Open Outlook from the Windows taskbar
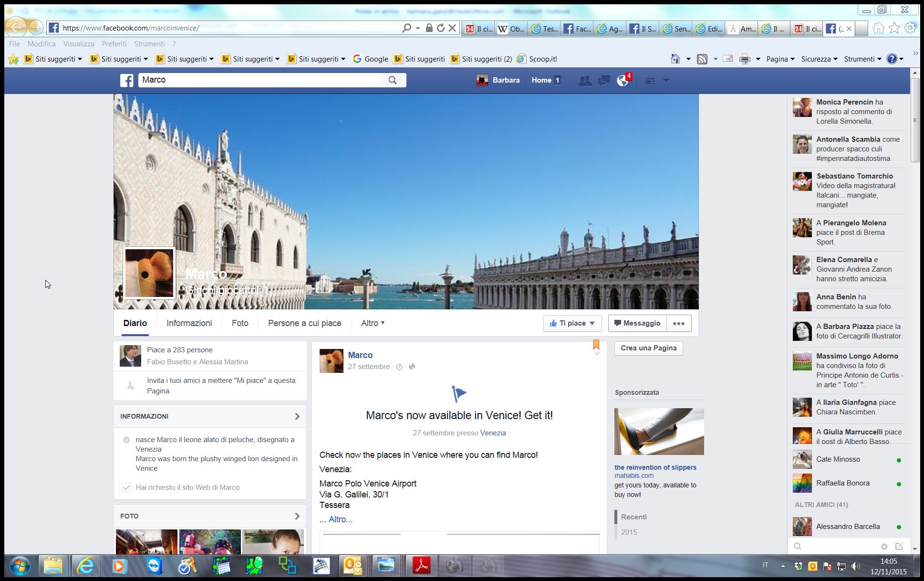The width and height of the screenshot is (924, 581). coord(353,566)
